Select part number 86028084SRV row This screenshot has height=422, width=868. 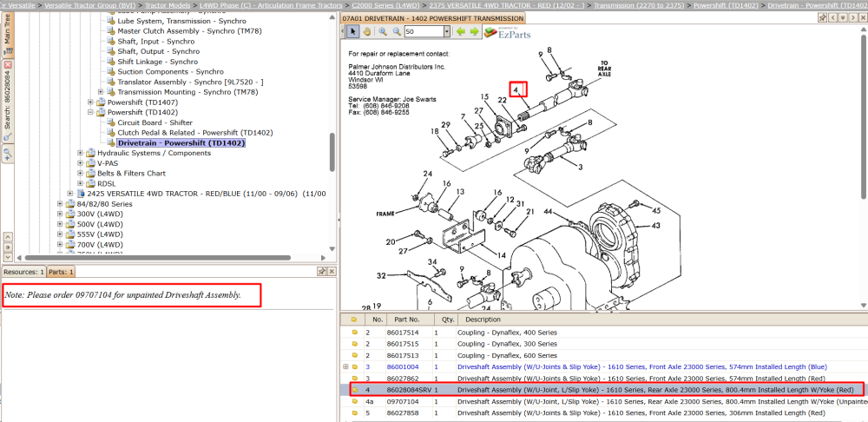pos(606,390)
